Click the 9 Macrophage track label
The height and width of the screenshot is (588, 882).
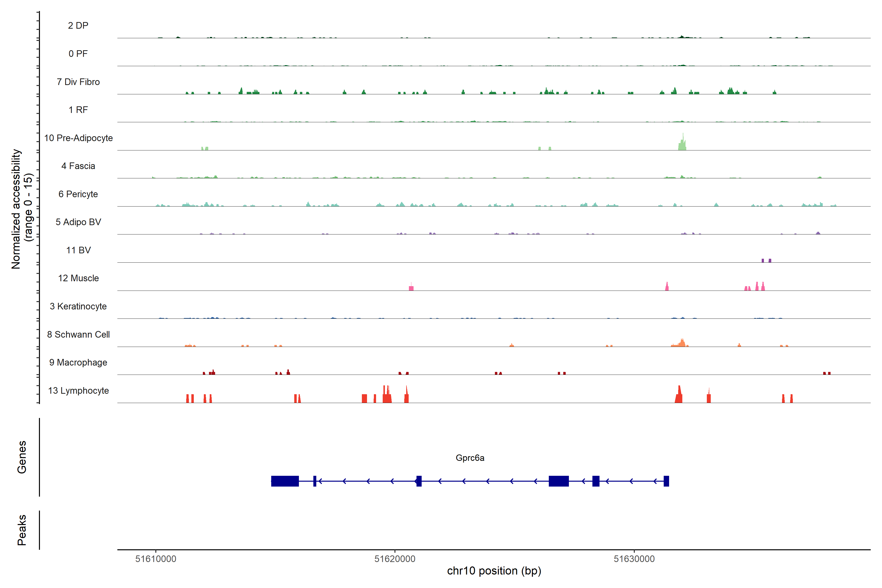tap(78, 362)
